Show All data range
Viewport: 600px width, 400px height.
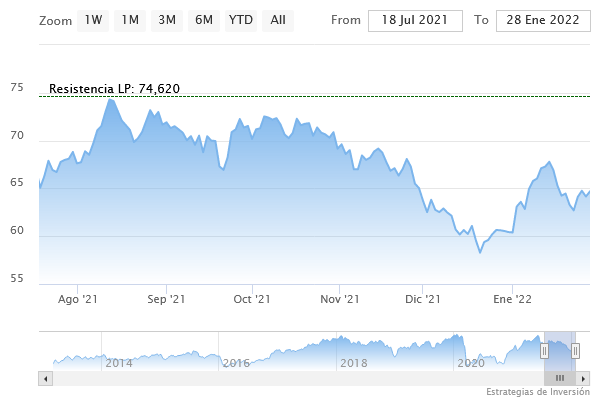pos(277,20)
